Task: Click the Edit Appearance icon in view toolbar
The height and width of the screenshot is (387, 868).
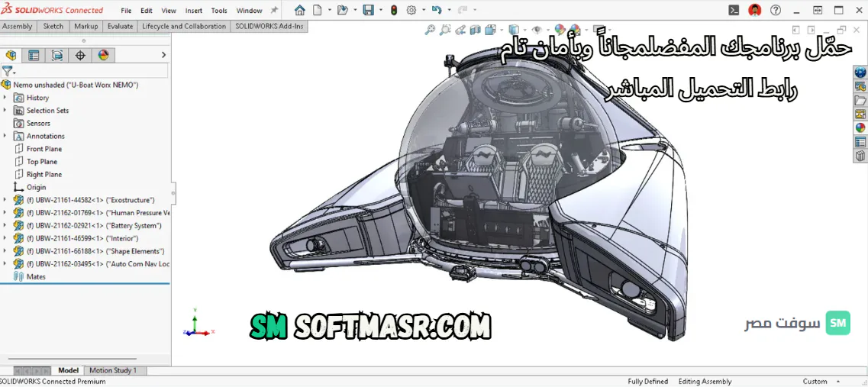Action: tap(560, 31)
